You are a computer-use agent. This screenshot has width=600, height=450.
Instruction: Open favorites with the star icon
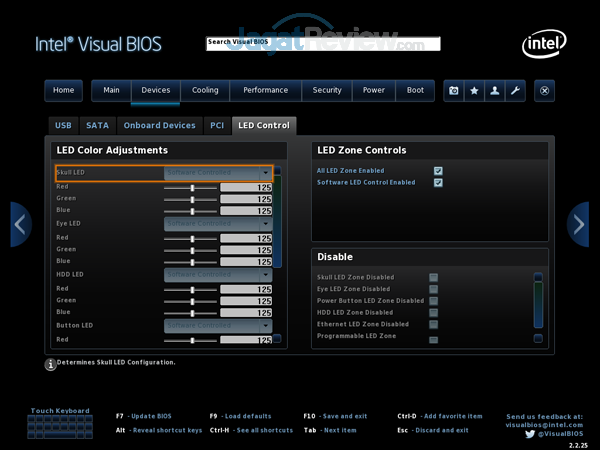point(474,90)
